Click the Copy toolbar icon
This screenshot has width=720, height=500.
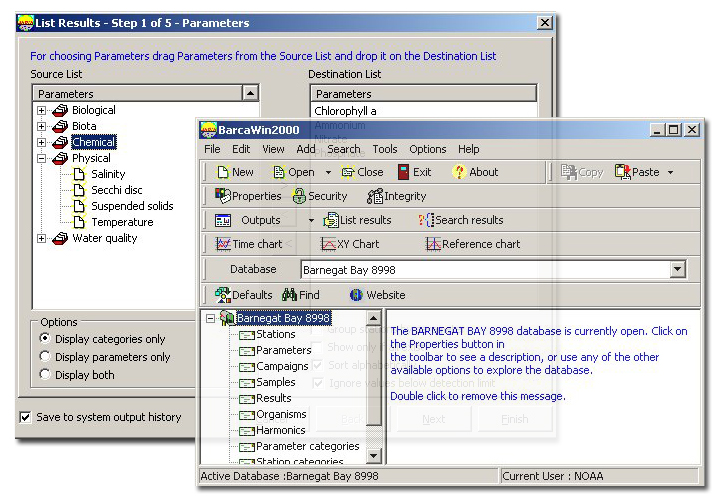pyautogui.click(x=569, y=172)
